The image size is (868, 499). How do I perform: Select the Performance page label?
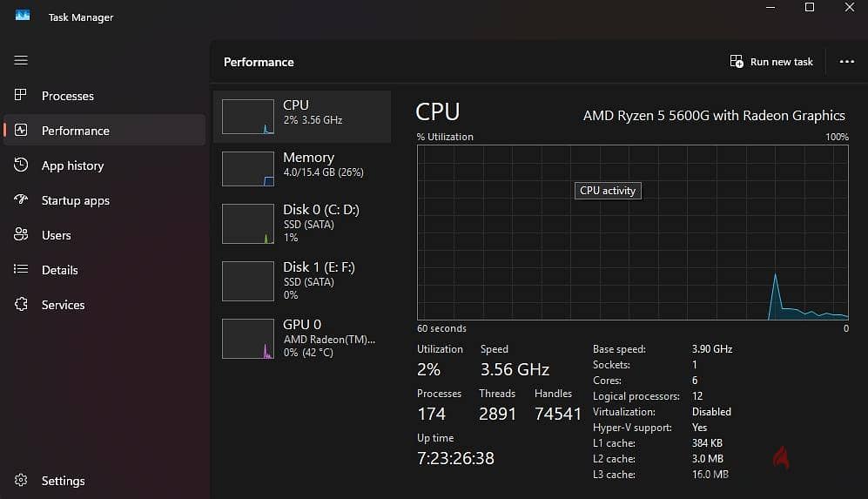tap(75, 131)
